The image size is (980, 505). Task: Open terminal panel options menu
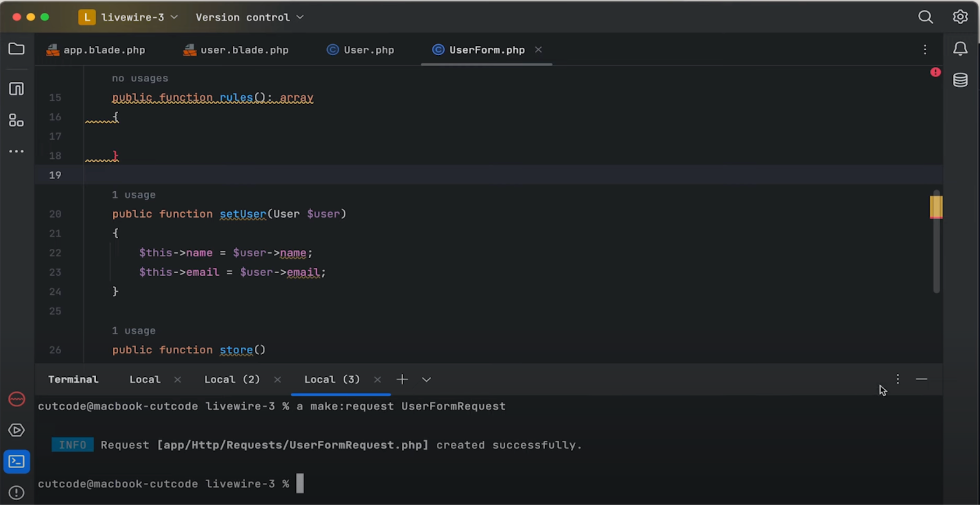tap(897, 379)
